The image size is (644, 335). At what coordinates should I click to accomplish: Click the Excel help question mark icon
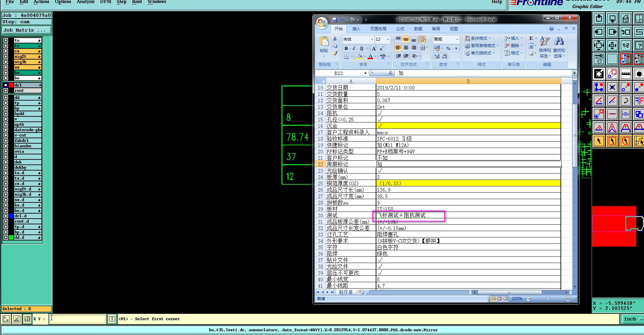(551, 29)
